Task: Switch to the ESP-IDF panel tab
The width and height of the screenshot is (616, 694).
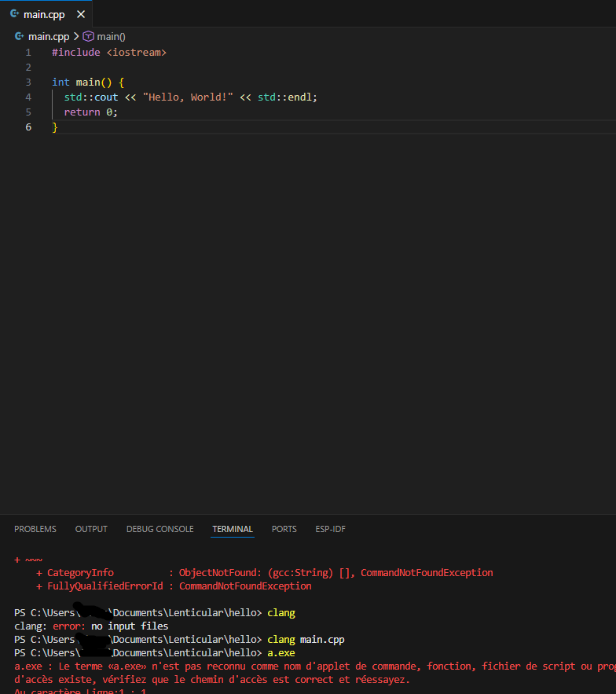Action: click(x=330, y=529)
